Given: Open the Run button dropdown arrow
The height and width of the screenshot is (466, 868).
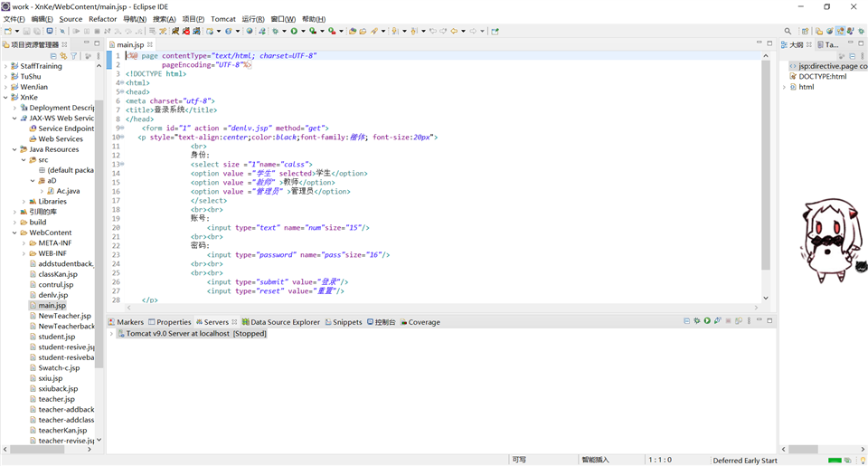Looking at the screenshot, I should (x=304, y=31).
